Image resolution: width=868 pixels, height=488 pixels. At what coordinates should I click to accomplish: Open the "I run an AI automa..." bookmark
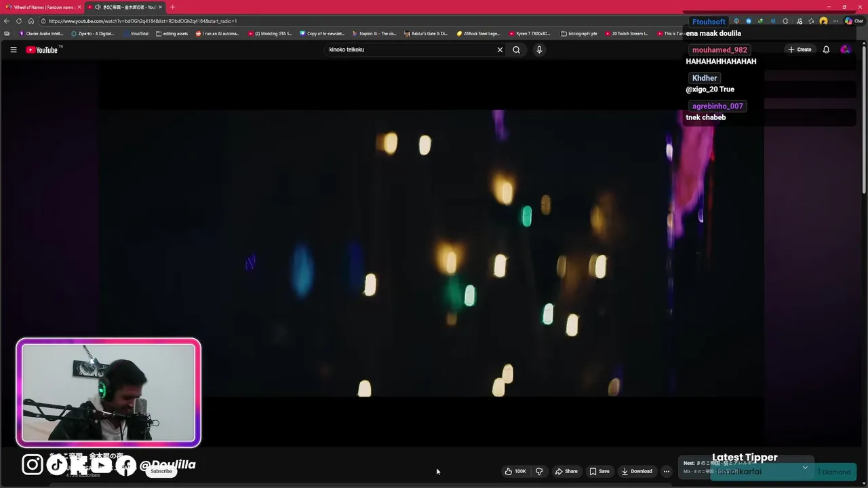coord(218,33)
